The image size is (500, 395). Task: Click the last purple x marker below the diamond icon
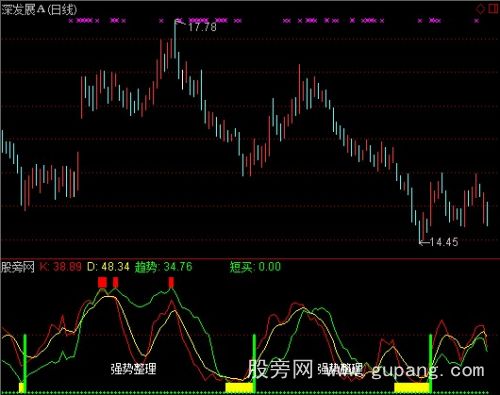click(x=477, y=21)
